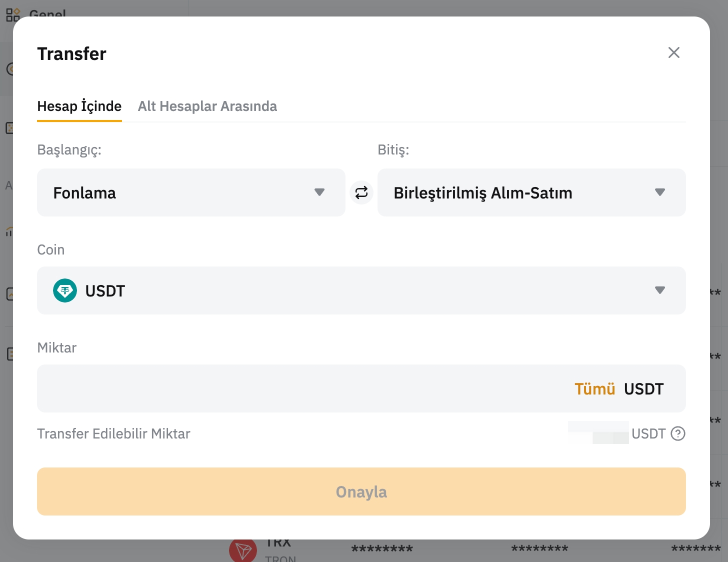Open the Alt Hesaplar Arasında tab

(x=207, y=106)
